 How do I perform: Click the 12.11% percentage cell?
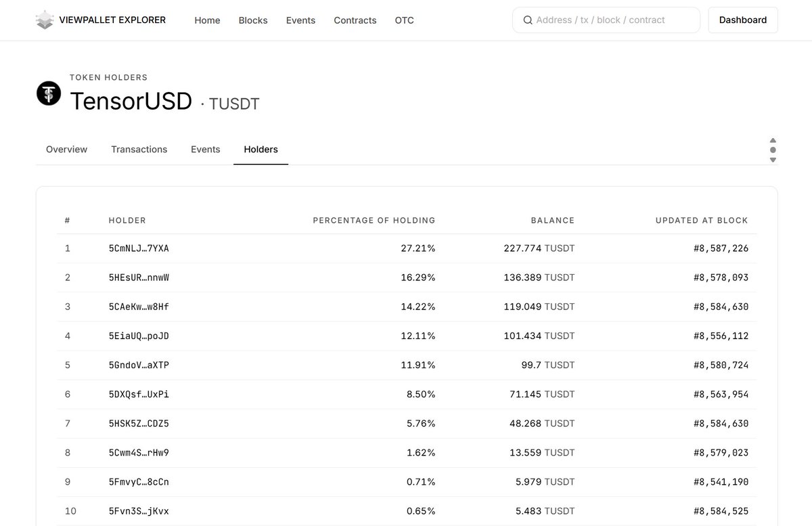point(418,336)
